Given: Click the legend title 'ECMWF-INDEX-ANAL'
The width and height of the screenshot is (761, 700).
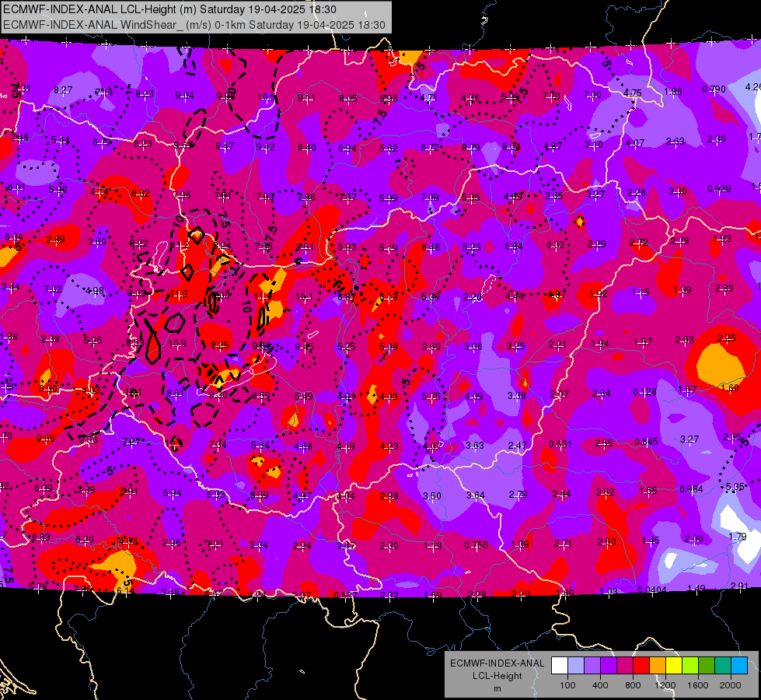Looking at the screenshot, I should [x=497, y=663].
